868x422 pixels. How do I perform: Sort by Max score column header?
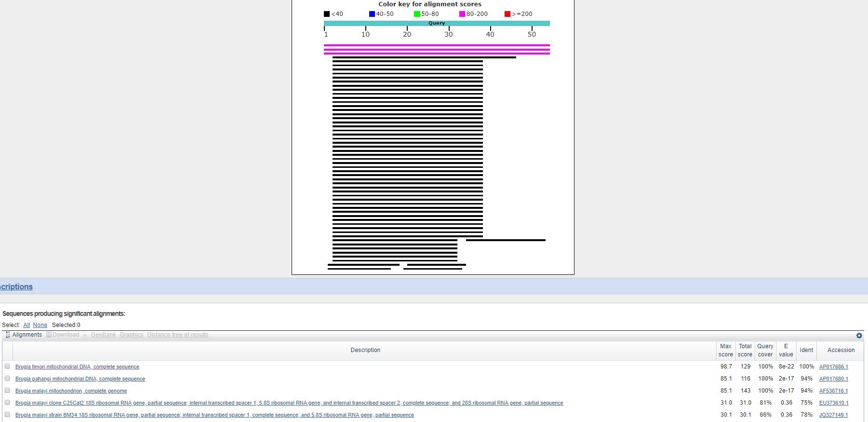[x=726, y=350]
